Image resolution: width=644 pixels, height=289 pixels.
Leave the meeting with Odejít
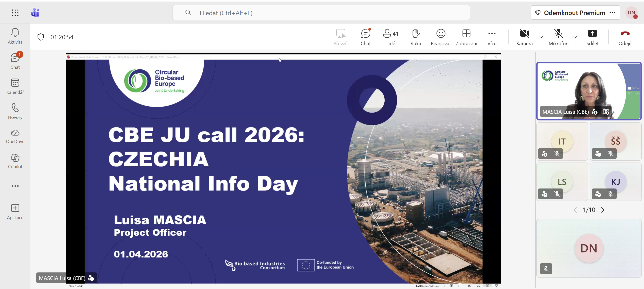click(625, 37)
